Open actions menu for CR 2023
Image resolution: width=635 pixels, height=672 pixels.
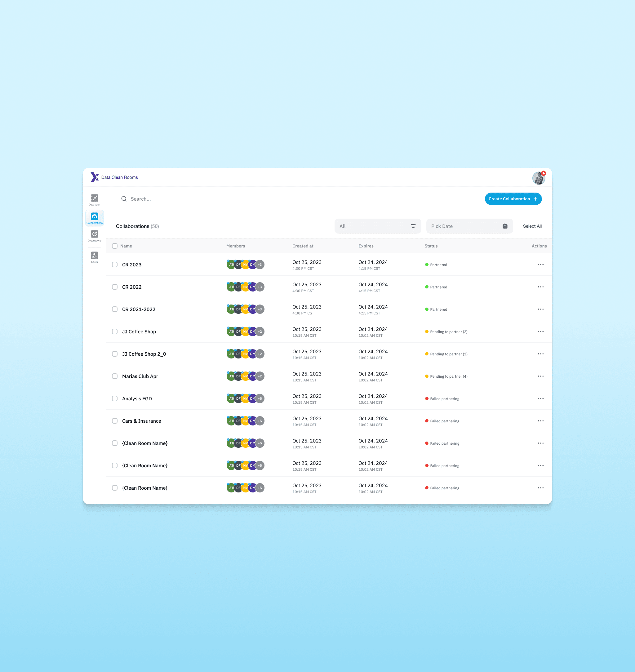tap(540, 265)
